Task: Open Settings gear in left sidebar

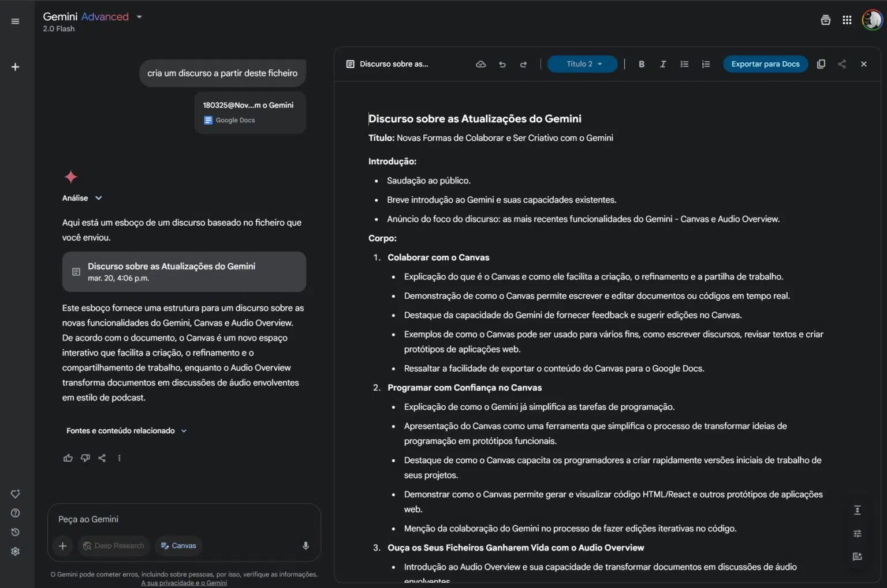Action: [15, 551]
